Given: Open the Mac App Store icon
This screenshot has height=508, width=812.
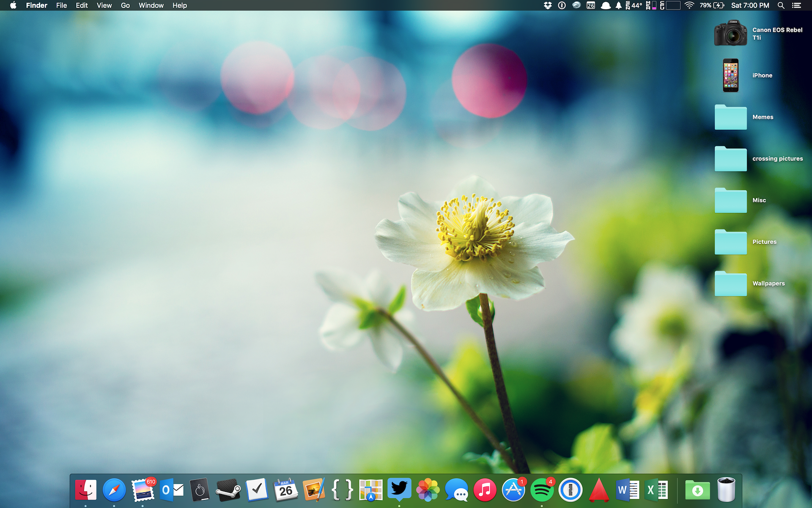Looking at the screenshot, I should click(x=513, y=490).
